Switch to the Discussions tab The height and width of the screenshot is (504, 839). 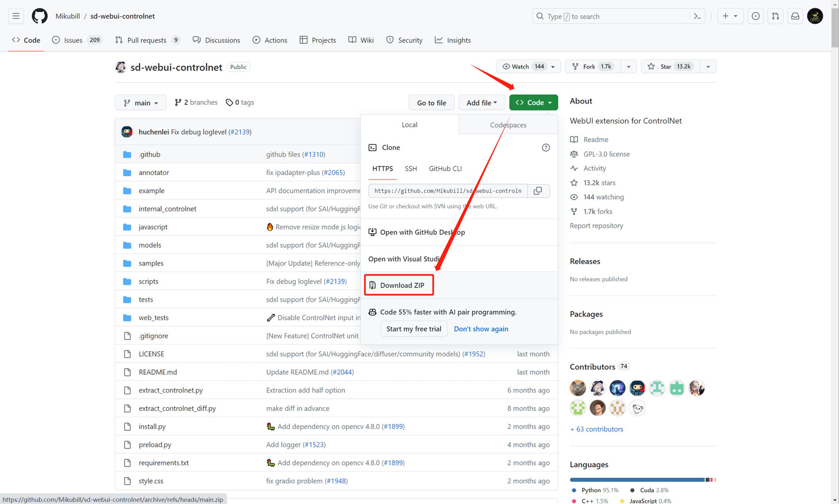pos(216,40)
